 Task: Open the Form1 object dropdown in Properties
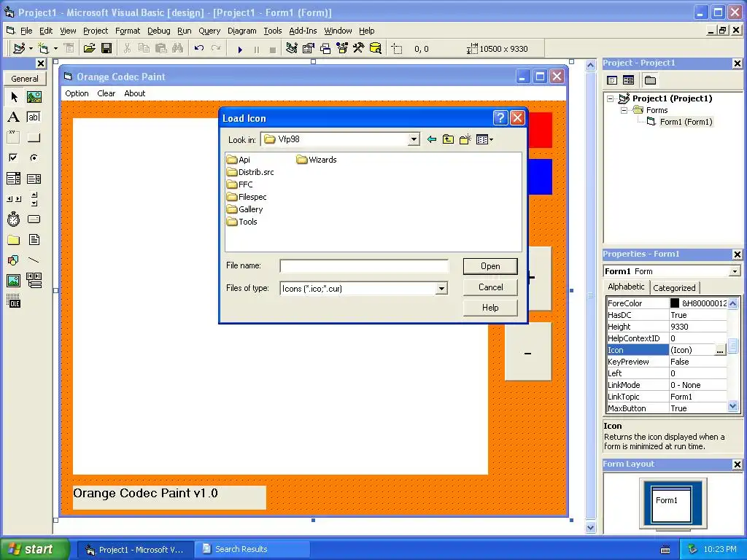(x=735, y=271)
